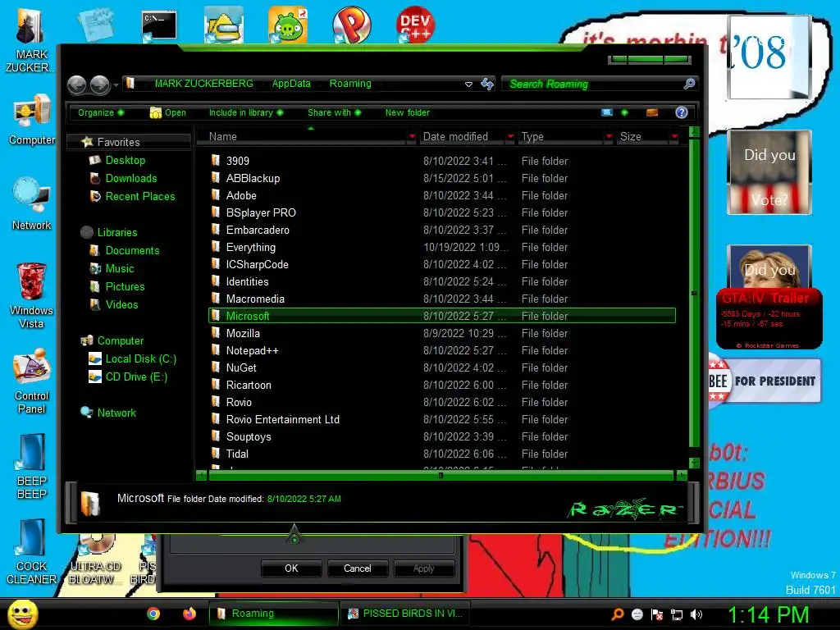Click Open in the command bar

coord(167,112)
